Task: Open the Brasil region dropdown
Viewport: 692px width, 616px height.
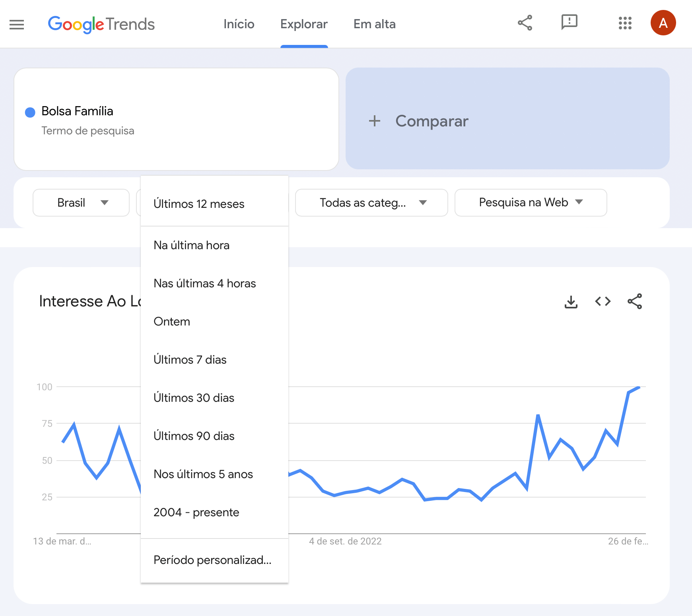Action: pyautogui.click(x=81, y=203)
